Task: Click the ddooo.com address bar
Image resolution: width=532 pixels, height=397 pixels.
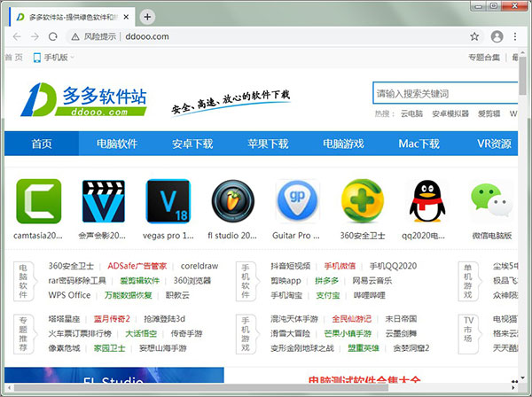Action: click(147, 36)
